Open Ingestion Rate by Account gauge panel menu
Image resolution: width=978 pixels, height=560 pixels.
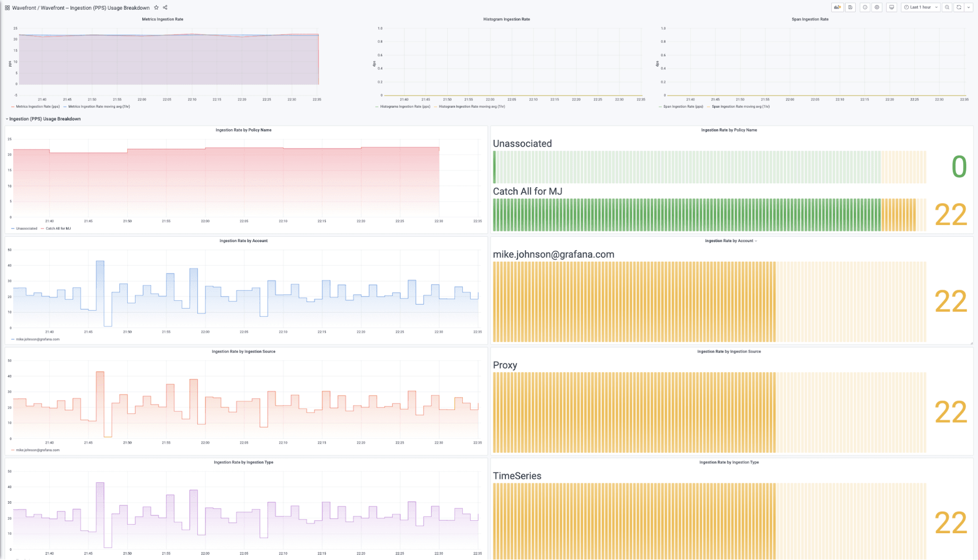[x=729, y=241]
